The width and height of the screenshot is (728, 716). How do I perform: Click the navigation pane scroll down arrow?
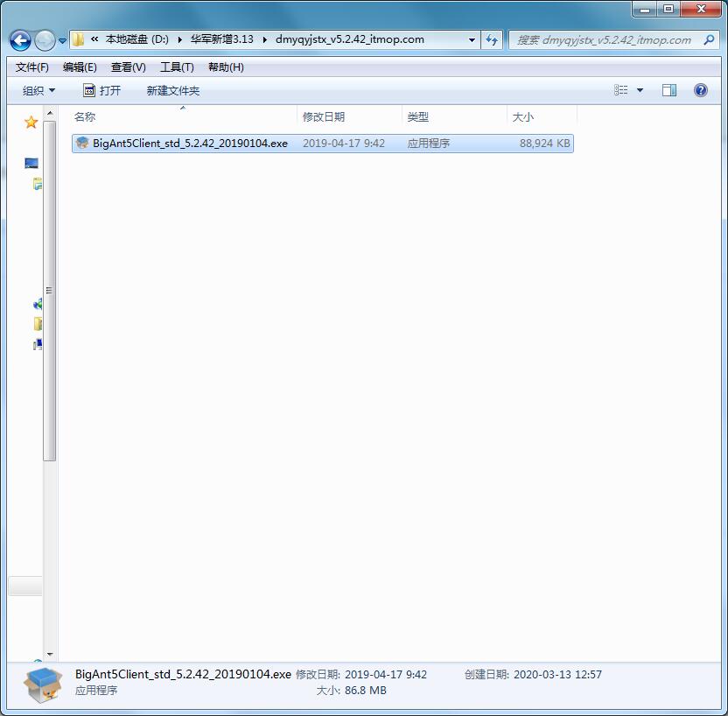(x=50, y=654)
